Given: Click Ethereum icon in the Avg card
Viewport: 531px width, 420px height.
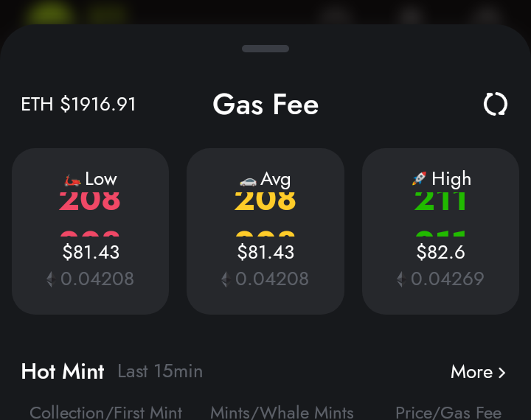Looking at the screenshot, I should (x=226, y=279).
